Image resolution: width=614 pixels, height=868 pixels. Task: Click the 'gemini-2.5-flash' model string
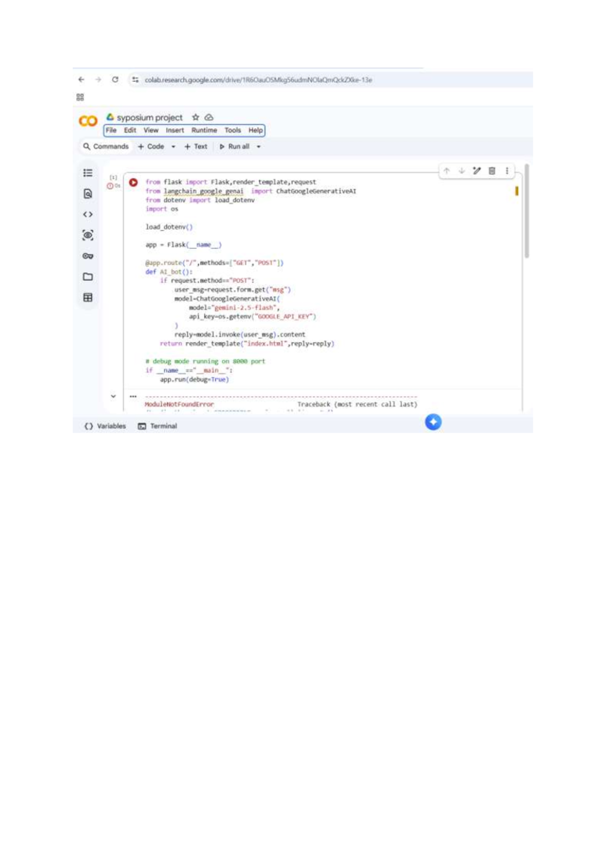(245, 308)
